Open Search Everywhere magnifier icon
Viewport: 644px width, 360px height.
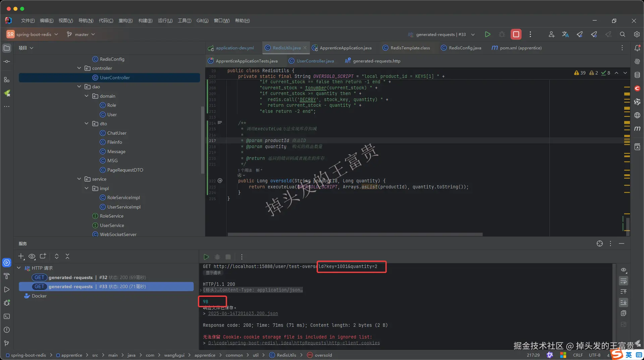623,34
